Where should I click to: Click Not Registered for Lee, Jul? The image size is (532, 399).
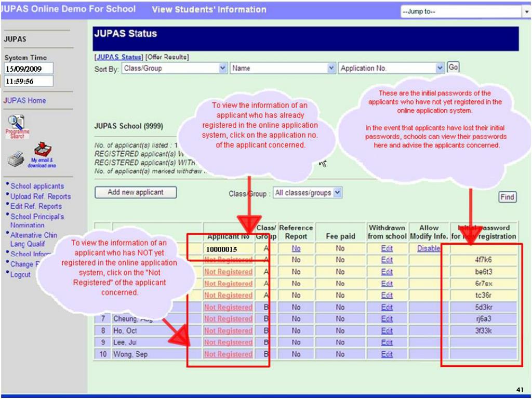229,342
